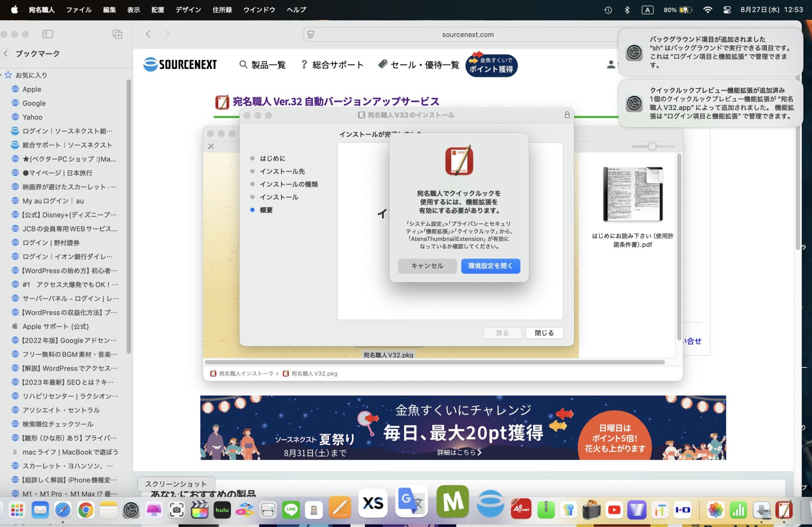Open the Google bookmark

[x=34, y=103]
